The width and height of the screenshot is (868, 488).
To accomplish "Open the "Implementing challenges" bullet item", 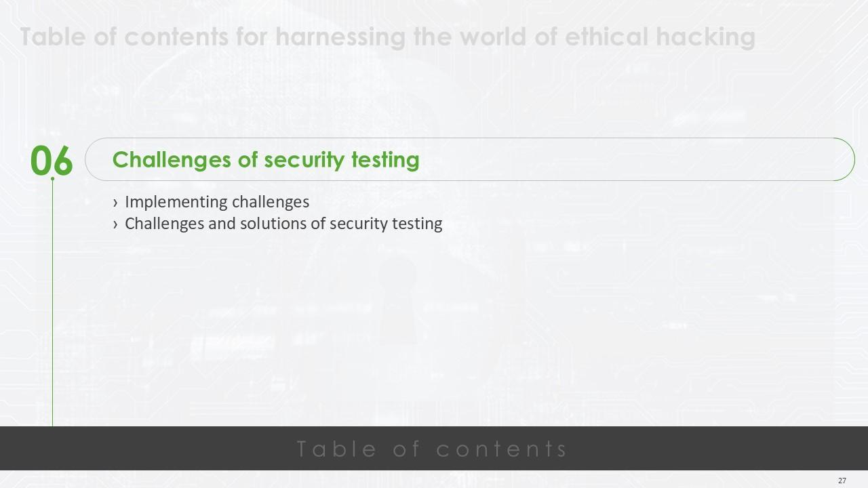I will point(217,202).
